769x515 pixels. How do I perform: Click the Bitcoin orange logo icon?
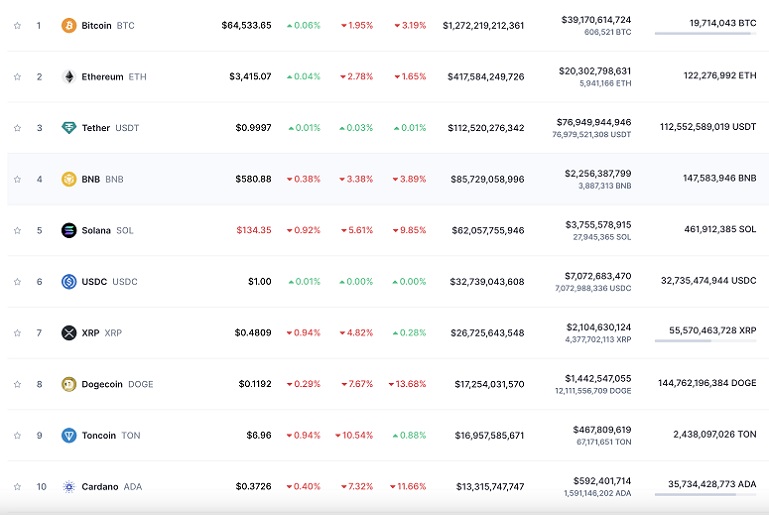tap(69, 25)
